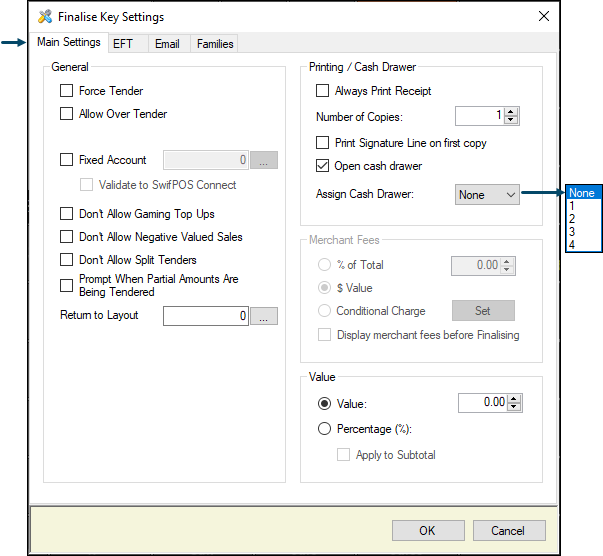Decrease Number of Copies with down arrow

511,120
